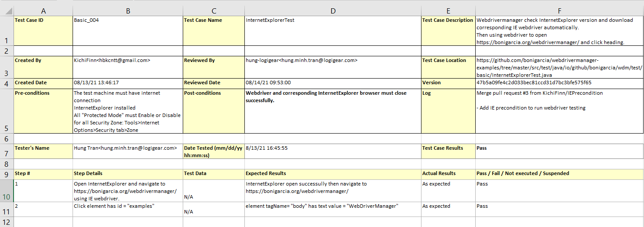Image resolution: width=644 pixels, height=227 pixels.
Task: Select the cell with 'KichiFinn<hbkcntt@gmail.com>'
Action: coord(128,67)
